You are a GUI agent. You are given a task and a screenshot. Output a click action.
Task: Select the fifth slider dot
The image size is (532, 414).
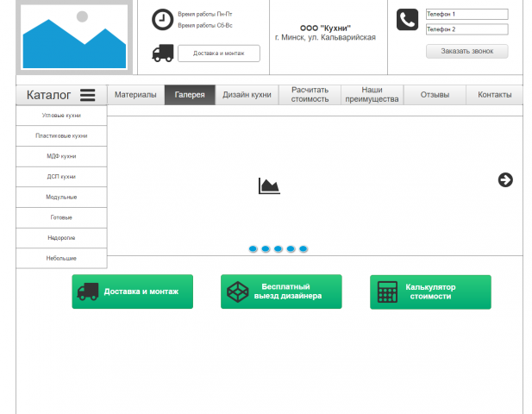click(304, 248)
